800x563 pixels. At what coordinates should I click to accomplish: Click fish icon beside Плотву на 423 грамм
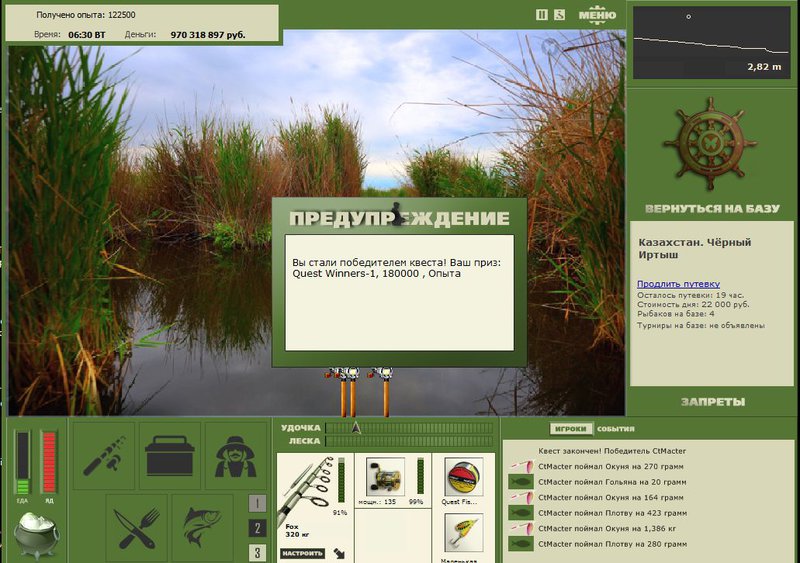[x=521, y=512]
